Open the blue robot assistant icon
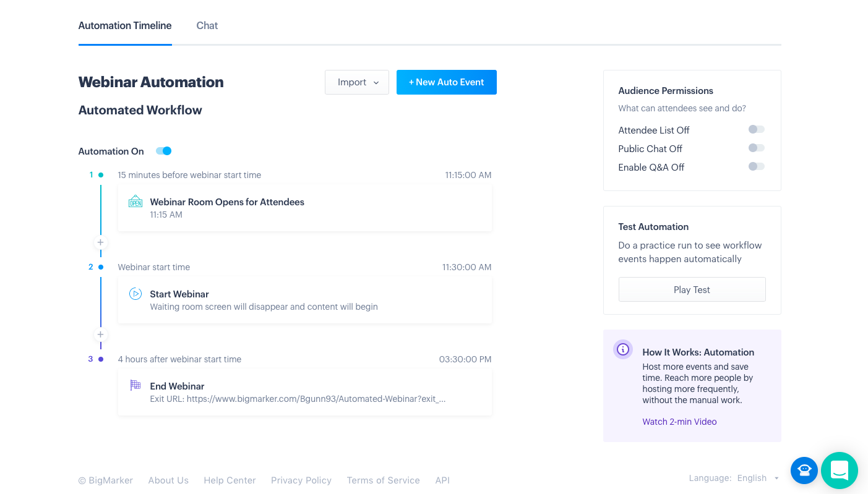Screen dimensions: 868x494 (804, 470)
